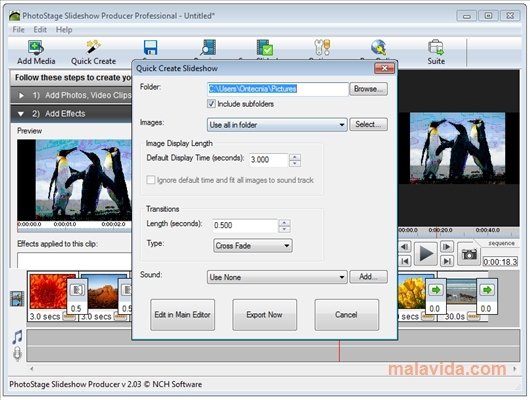Open the File menu
The width and height of the screenshot is (530, 400).
18,30
